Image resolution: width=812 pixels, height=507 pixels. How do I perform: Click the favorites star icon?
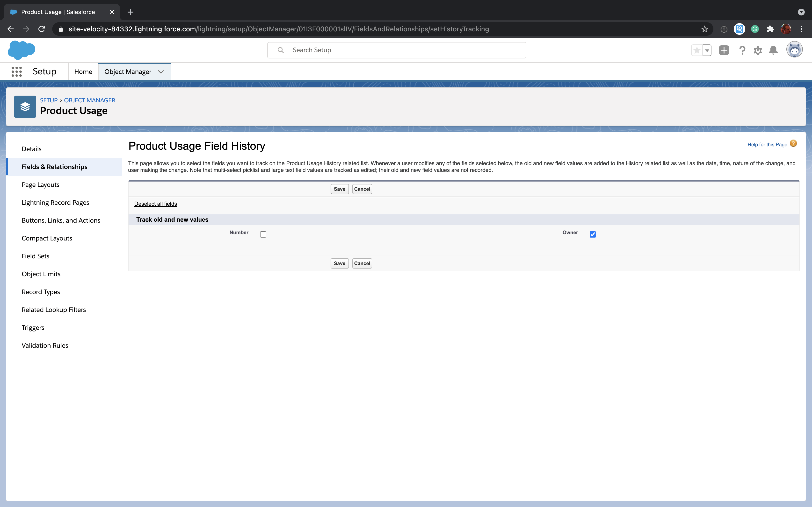[697, 50]
